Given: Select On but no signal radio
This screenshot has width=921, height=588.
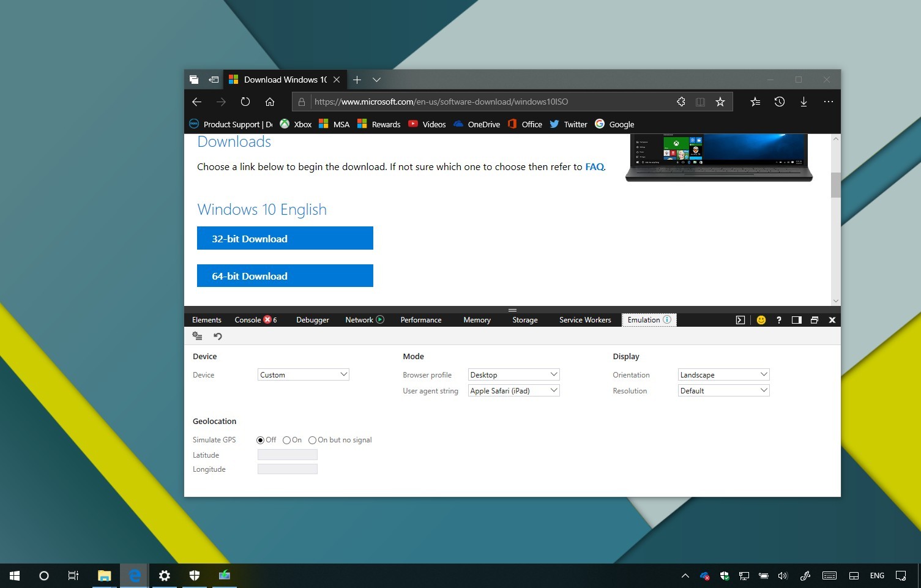Looking at the screenshot, I should click(x=312, y=440).
